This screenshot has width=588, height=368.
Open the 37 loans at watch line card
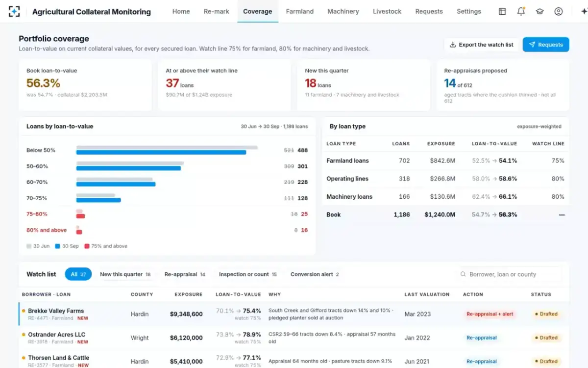tap(224, 85)
